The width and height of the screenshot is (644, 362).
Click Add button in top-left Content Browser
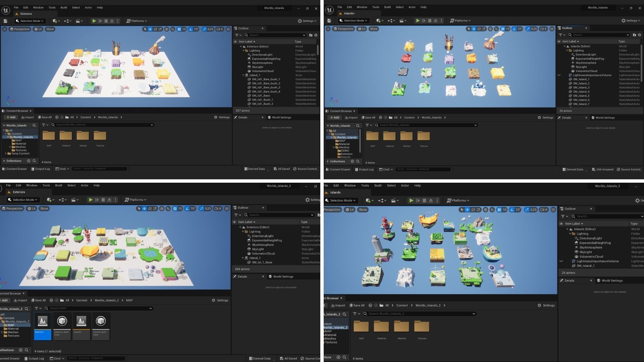(11, 117)
